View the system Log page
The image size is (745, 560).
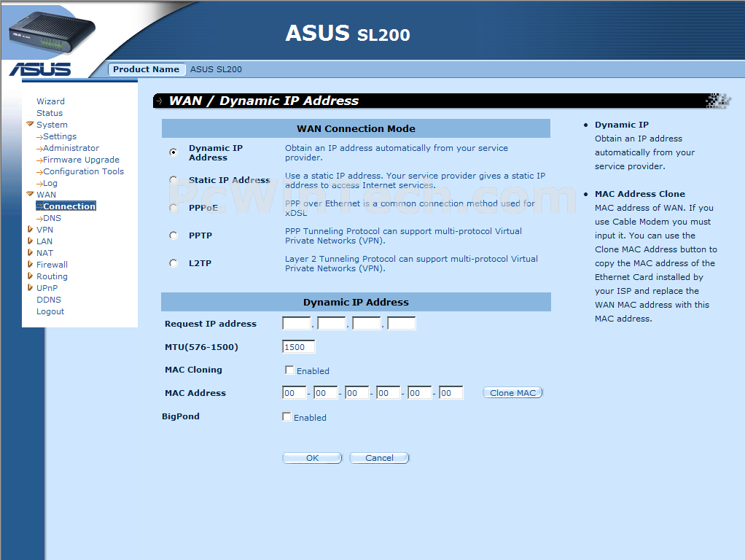tap(50, 184)
